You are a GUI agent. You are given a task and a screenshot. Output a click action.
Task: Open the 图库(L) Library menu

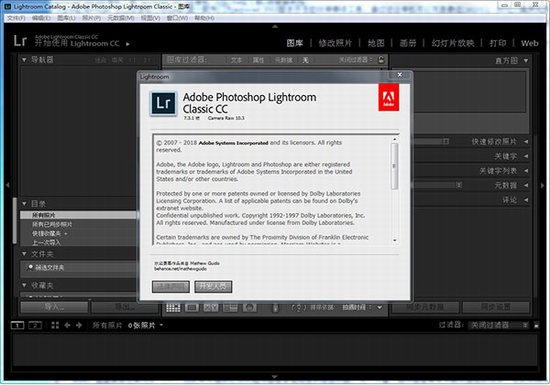(66, 18)
